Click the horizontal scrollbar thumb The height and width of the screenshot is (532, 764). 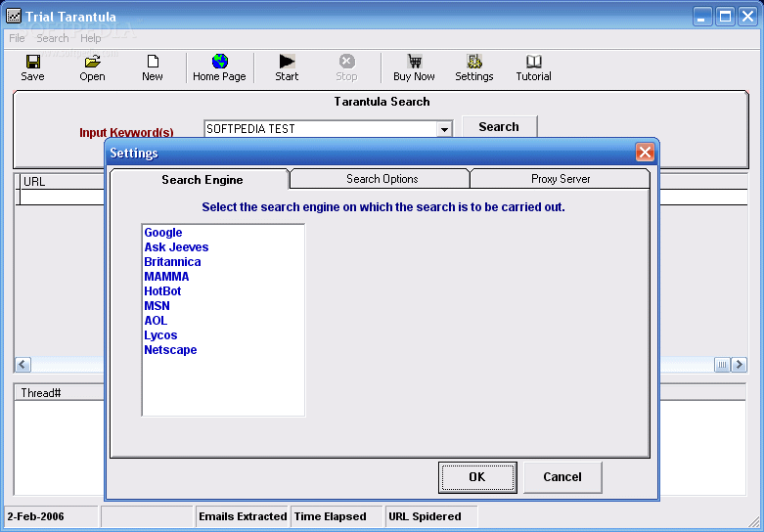pyautogui.click(x=722, y=365)
